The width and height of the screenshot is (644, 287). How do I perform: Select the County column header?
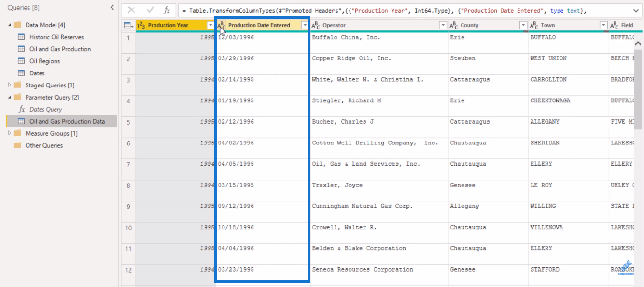pyautogui.click(x=470, y=25)
